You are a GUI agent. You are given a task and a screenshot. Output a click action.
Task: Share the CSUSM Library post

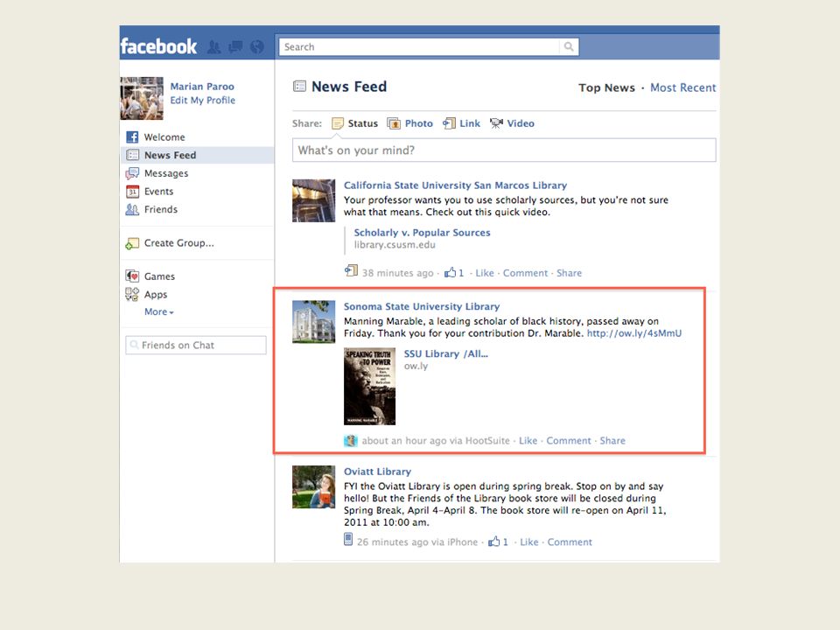pos(569,273)
